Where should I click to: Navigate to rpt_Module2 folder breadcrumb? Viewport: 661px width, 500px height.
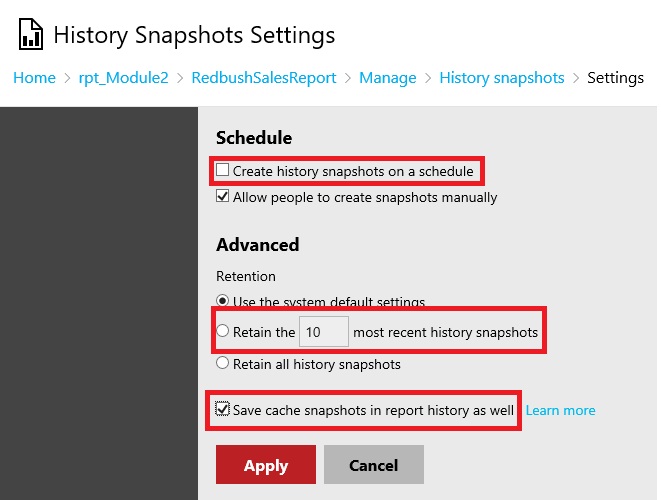tap(121, 77)
